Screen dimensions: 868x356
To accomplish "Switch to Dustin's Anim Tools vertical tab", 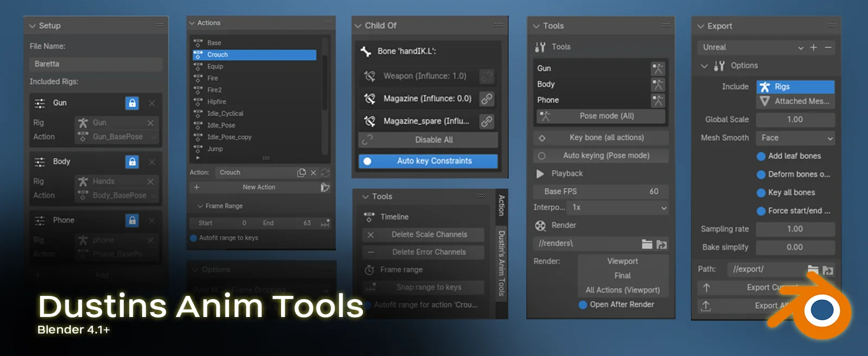I will (x=502, y=263).
